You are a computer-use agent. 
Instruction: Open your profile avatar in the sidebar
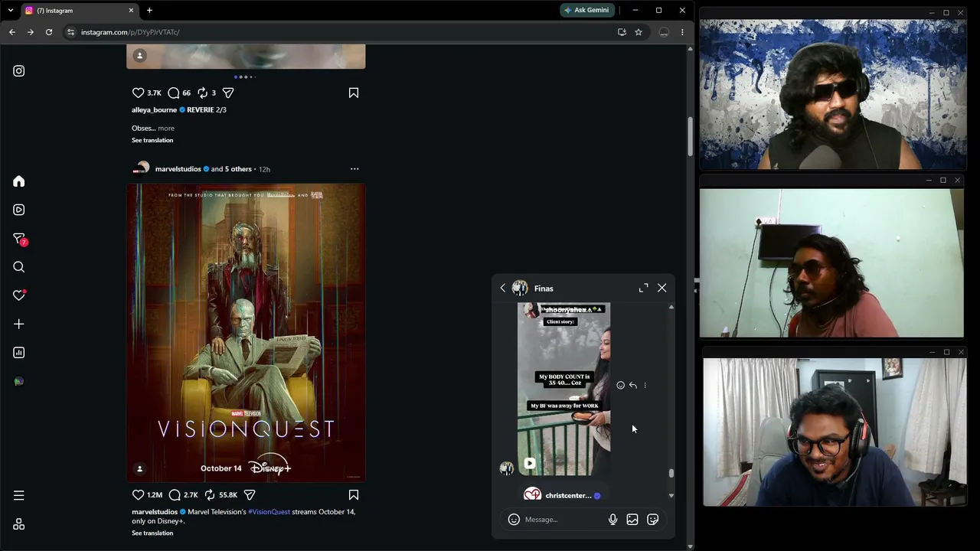click(19, 381)
